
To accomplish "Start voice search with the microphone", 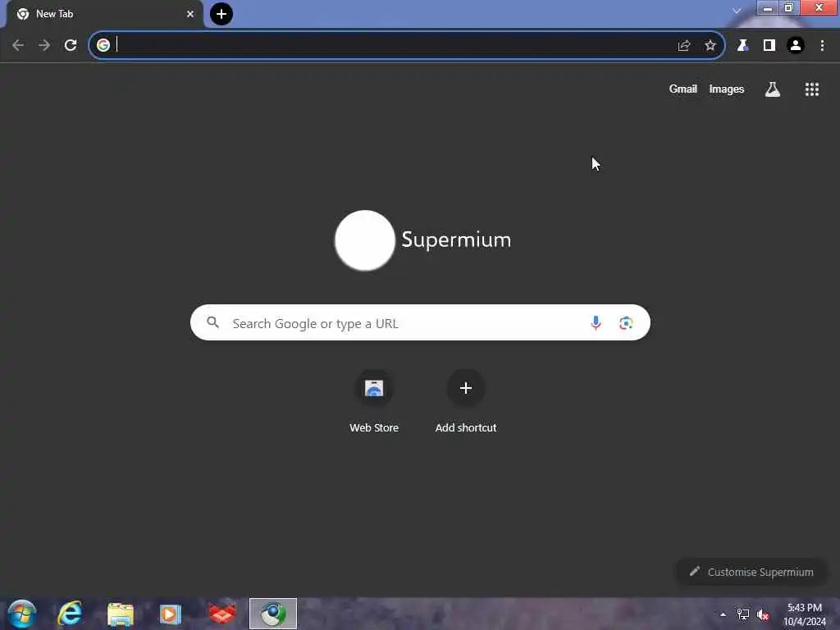I will (596, 322).
